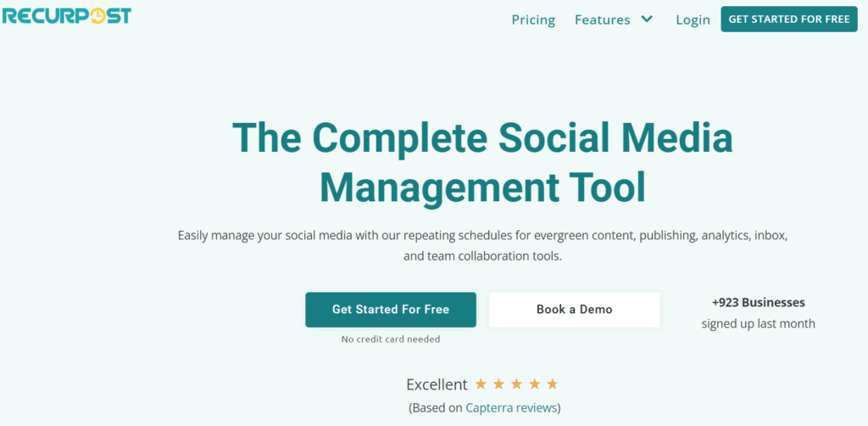Click the description paragraph under the headline
The height and width of the screenshot is (426, 868).
482,244
